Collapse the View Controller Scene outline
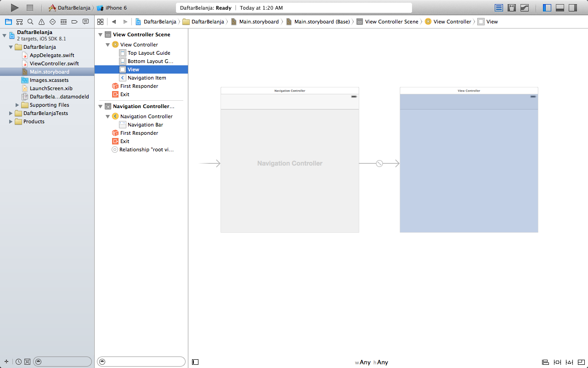This screenshot has height=368, width=588. tap(100, 34)
